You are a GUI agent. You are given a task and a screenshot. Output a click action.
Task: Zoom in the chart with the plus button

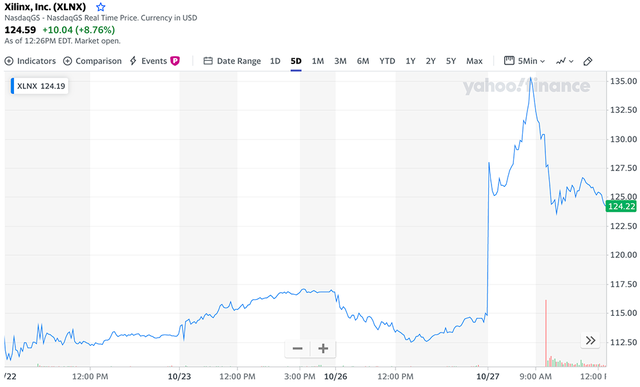323,349
